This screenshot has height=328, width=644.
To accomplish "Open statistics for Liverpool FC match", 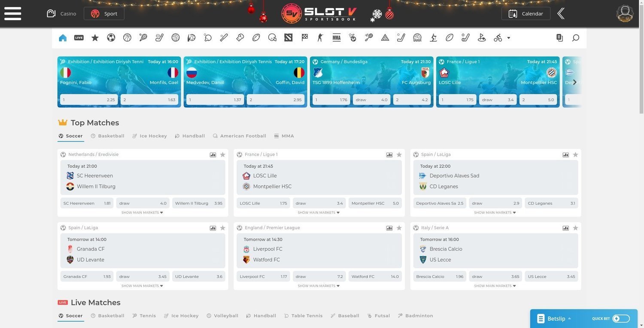I will [x=389, y=228].
